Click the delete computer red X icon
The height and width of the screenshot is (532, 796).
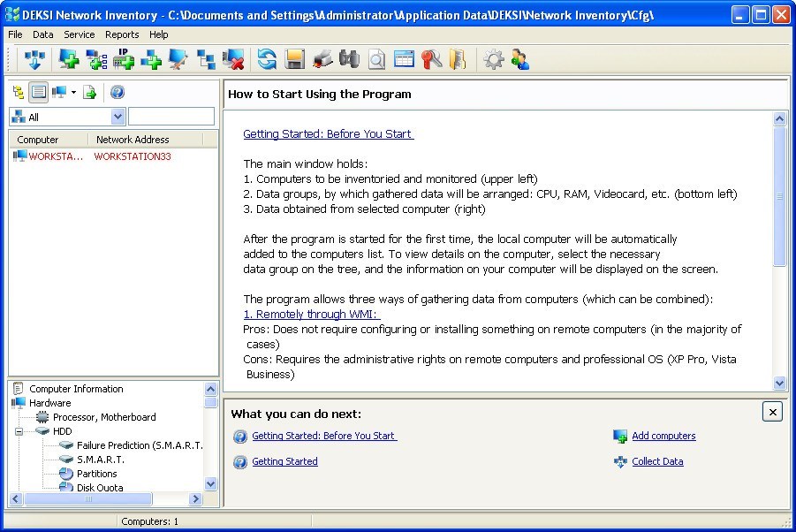pos(234,60)
